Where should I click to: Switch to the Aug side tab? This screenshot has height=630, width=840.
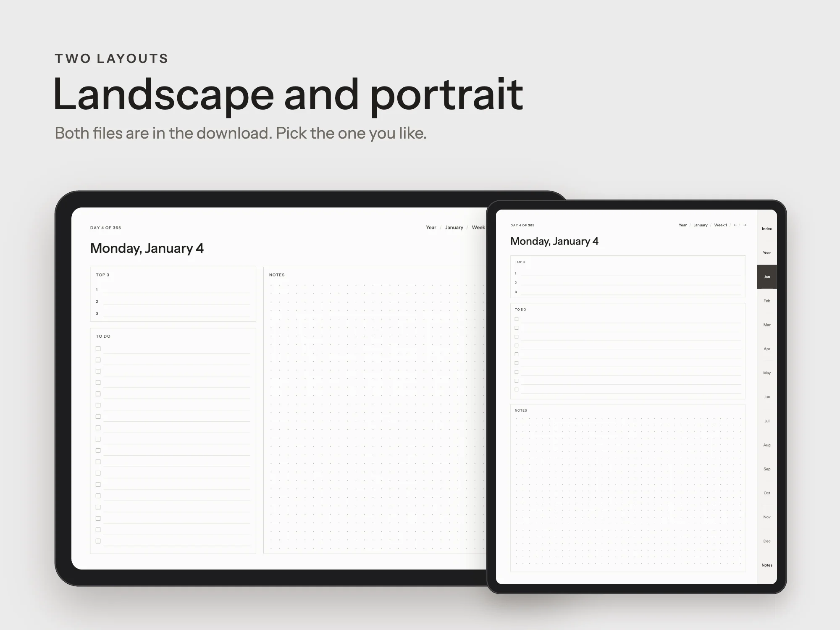click(767, 445)
